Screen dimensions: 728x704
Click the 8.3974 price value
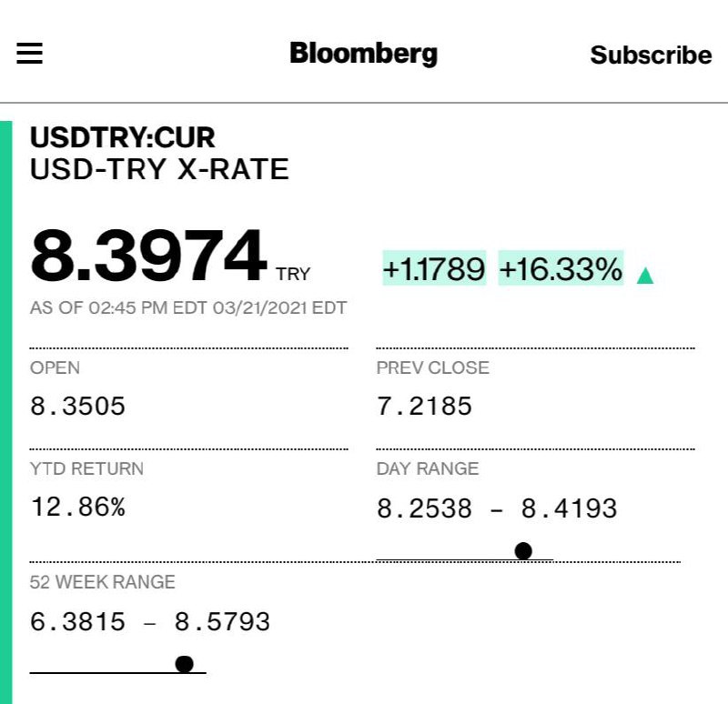click(x=148, y=256)
